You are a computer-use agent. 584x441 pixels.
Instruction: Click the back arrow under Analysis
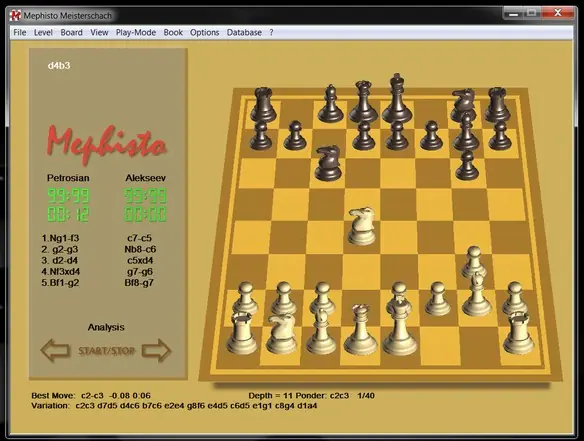55,350
